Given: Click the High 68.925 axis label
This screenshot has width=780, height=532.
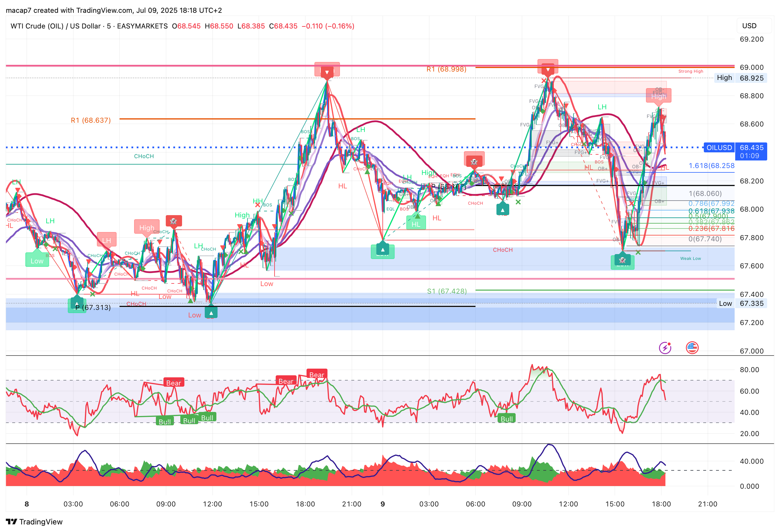Looking at the screenshot, I should pos(740,78).
